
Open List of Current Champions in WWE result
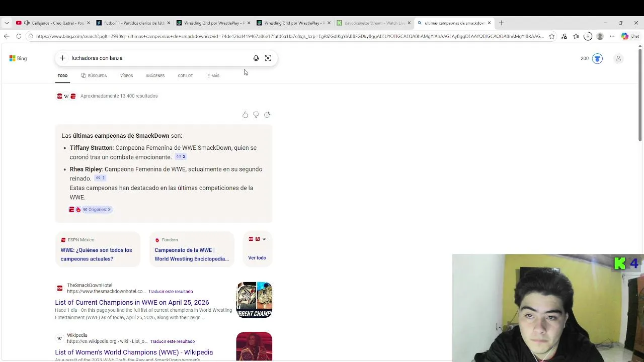(x=132, y=302)
